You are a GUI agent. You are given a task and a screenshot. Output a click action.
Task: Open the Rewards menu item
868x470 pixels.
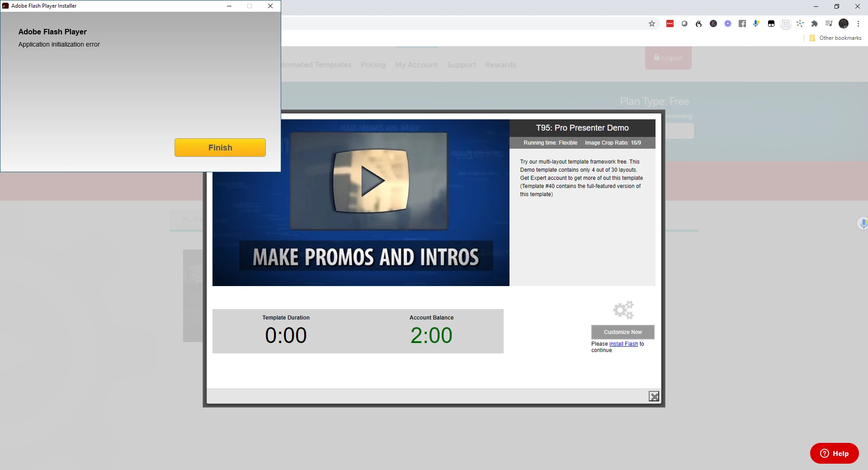(x=500, y=65)
